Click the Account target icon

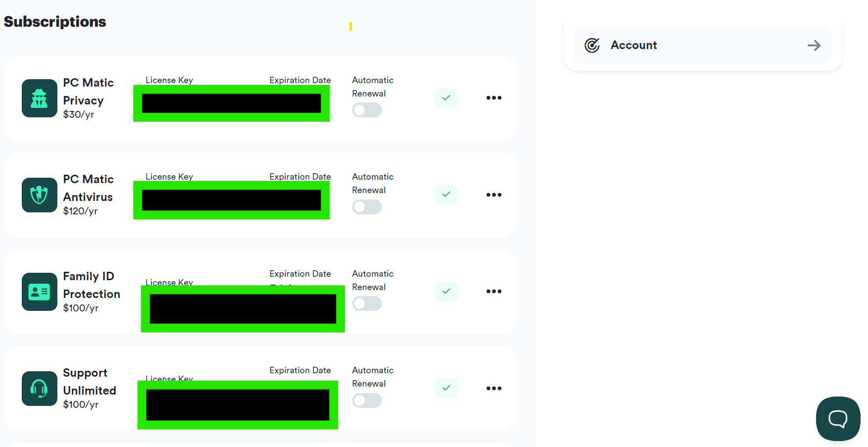pos(592,46)
